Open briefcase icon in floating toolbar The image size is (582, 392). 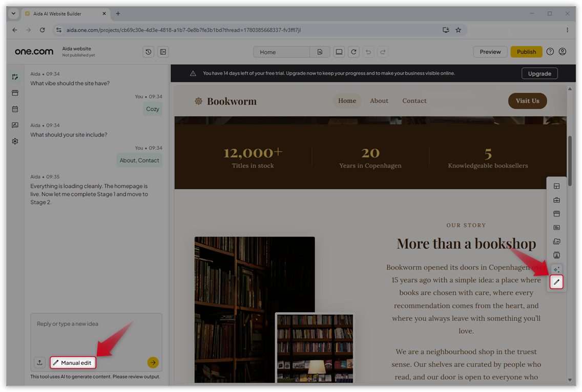tap(556, 200)
